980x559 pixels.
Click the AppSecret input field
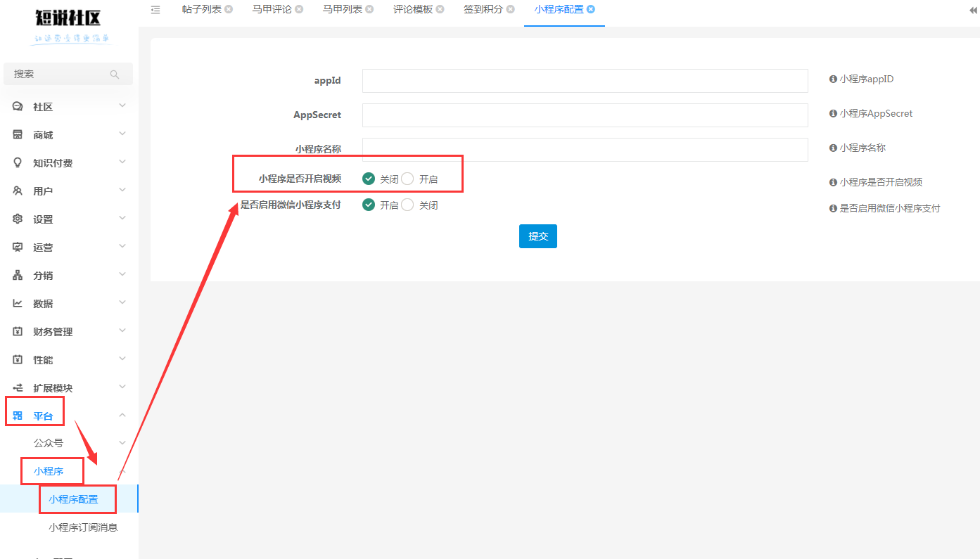[x=585, y=115]
